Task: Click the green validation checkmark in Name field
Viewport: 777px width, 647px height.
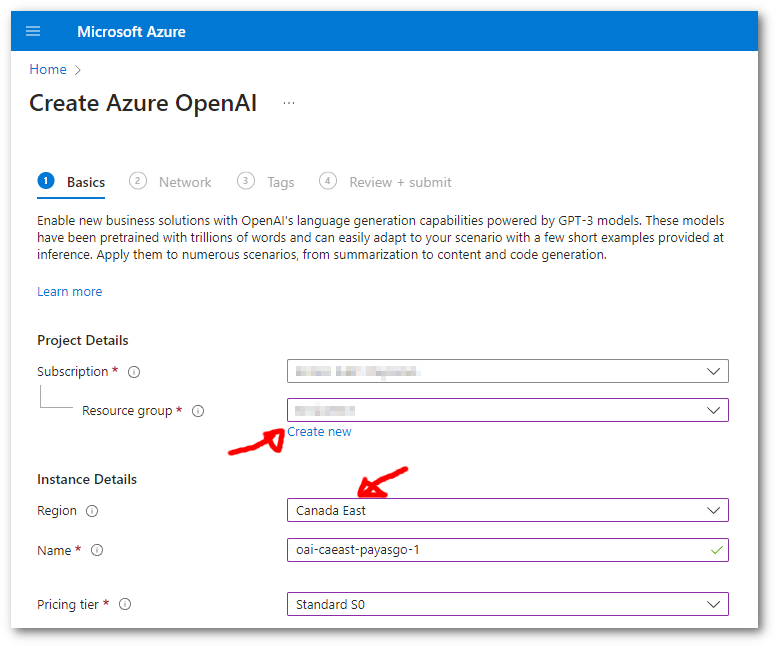Action: click(x=717, y=550)
